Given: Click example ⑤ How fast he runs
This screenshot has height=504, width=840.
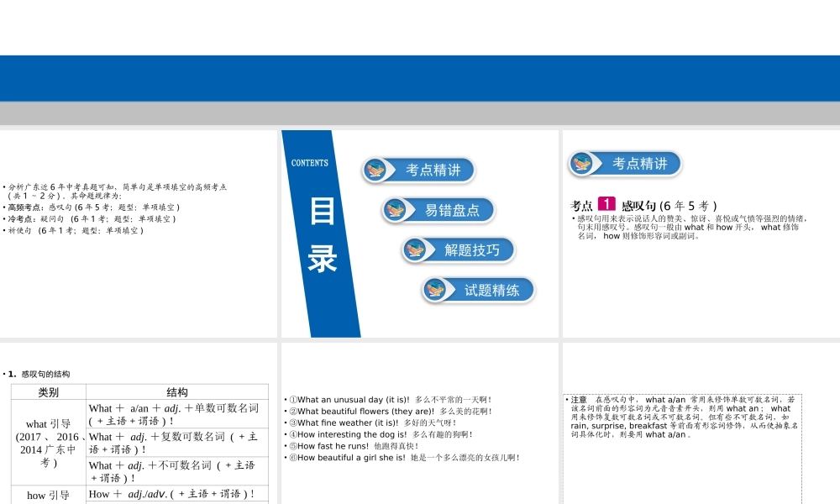Looking at the screenshot, I should 354,445.
